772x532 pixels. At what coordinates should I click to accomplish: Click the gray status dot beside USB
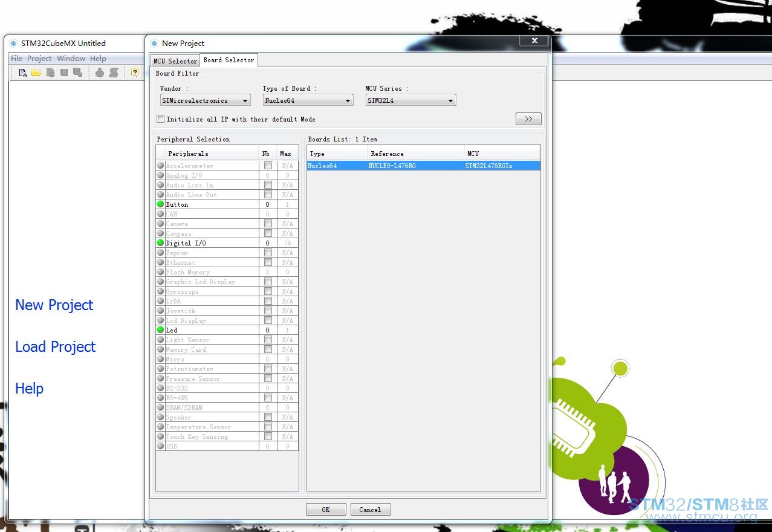[160, 446]
